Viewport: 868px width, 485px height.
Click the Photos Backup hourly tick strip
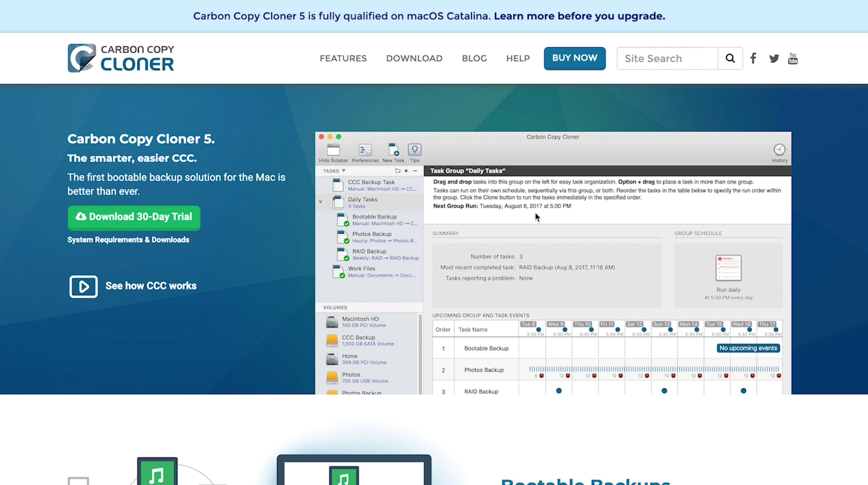(x=654, y=369)
